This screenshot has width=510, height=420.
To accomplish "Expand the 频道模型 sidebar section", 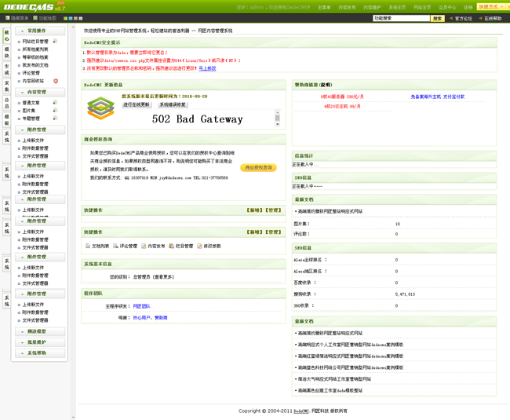I will (x=36, y=331).
